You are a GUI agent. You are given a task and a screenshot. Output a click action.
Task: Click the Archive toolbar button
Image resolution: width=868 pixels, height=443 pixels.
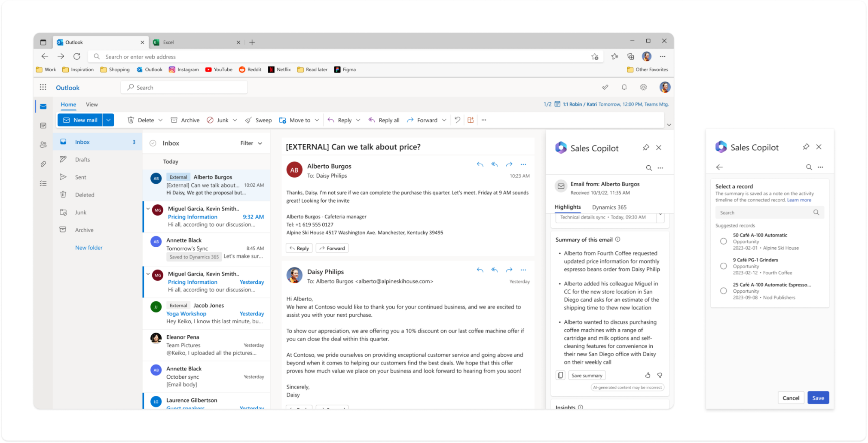point(185,120)
